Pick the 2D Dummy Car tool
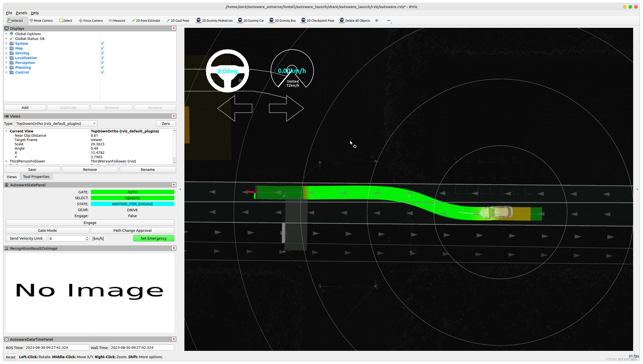The image size is (643, 364). coord(251,20)
